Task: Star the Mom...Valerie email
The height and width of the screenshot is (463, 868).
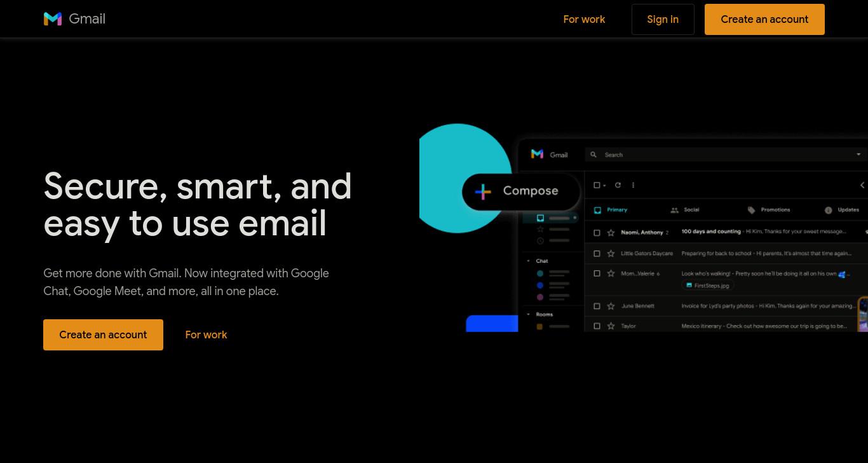Action: 611,273
